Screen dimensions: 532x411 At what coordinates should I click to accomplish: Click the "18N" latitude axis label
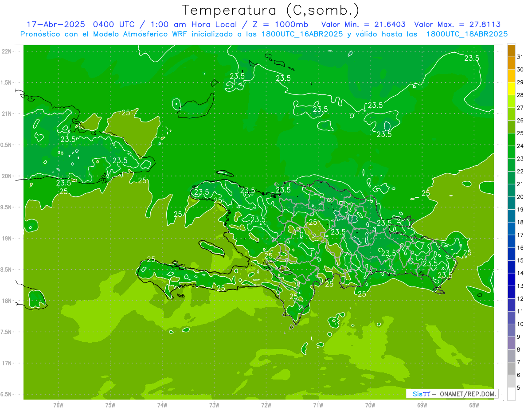[7, 301]
